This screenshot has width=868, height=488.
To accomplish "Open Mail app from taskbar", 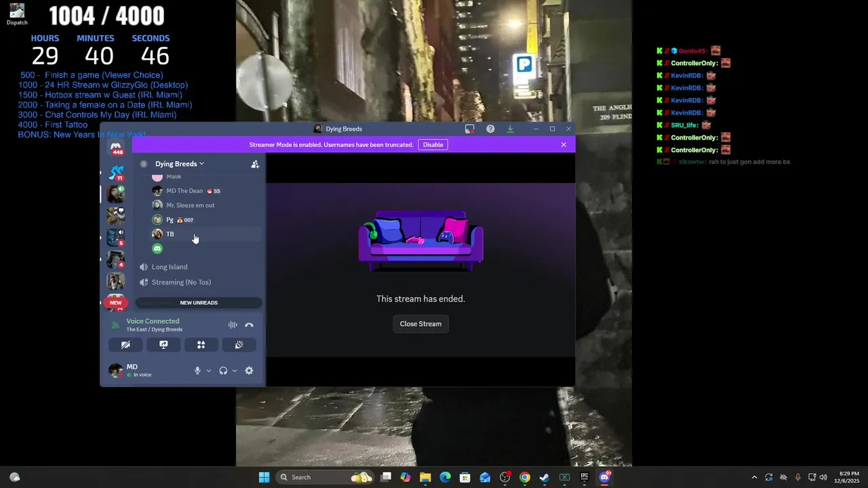I will tap(485, 477).
